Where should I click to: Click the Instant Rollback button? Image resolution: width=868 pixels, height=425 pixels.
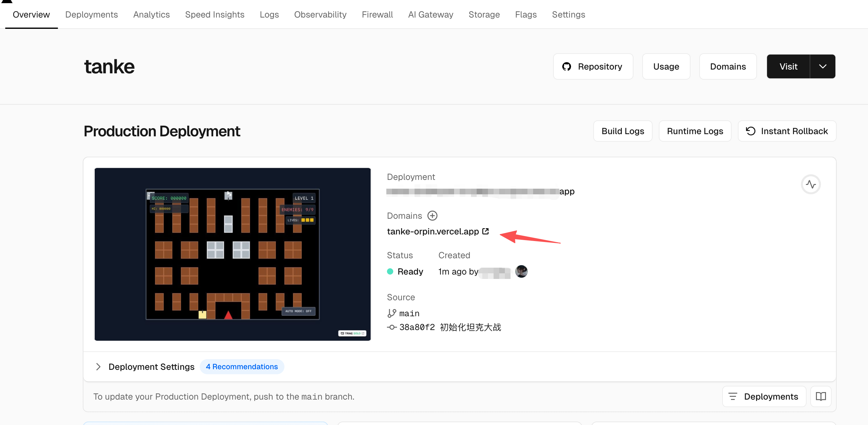tap(787, 131)
